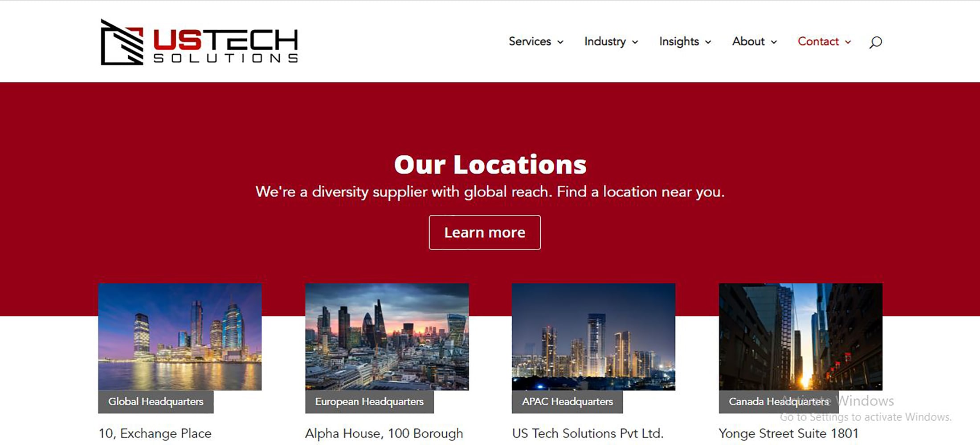
Task: Select the APAC Headquarters label
Action: point(567,401)
